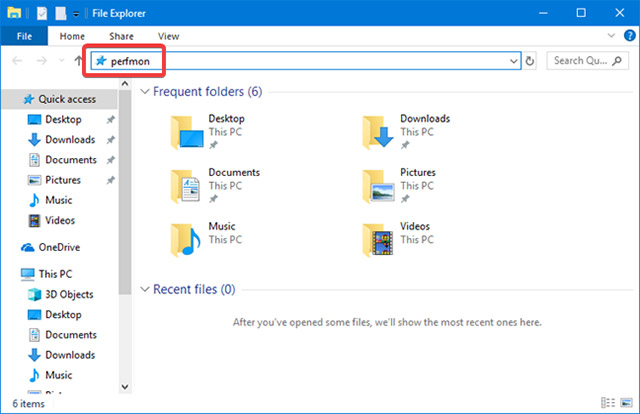Viewport: 640px width, 414px height.
Task: Minimize the File Explorer window
Action: click(x=543, y=13)
